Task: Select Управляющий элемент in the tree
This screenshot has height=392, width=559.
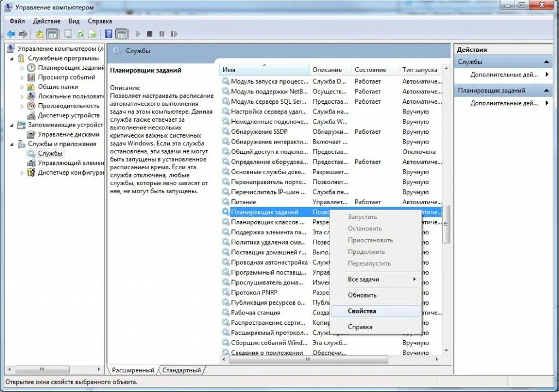Action: coord(70,163)
